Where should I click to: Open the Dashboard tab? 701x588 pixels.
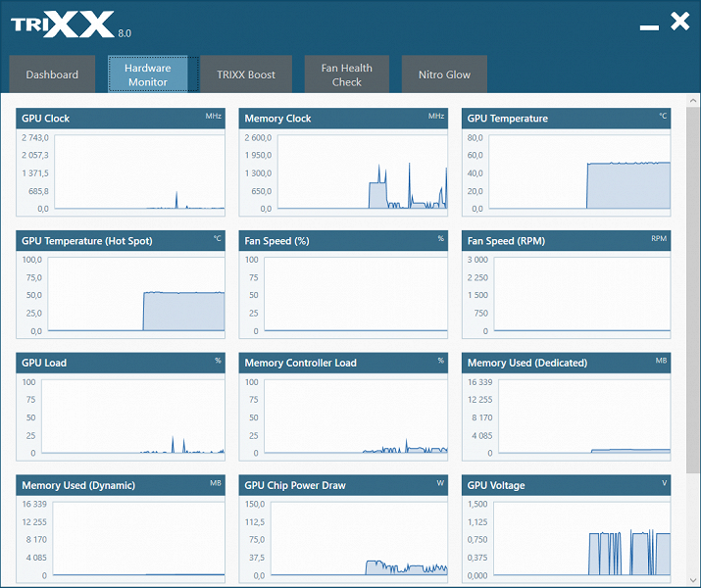(x=52, y=74)
